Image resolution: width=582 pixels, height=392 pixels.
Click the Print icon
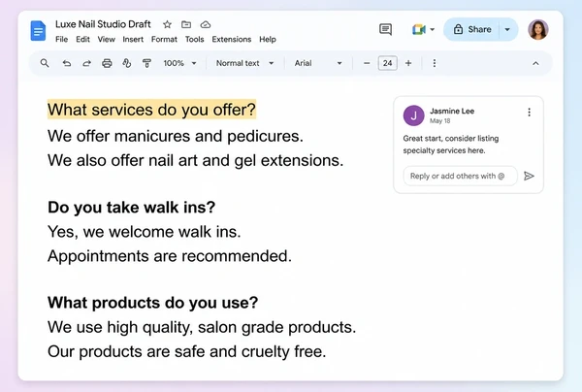[107, 63]
